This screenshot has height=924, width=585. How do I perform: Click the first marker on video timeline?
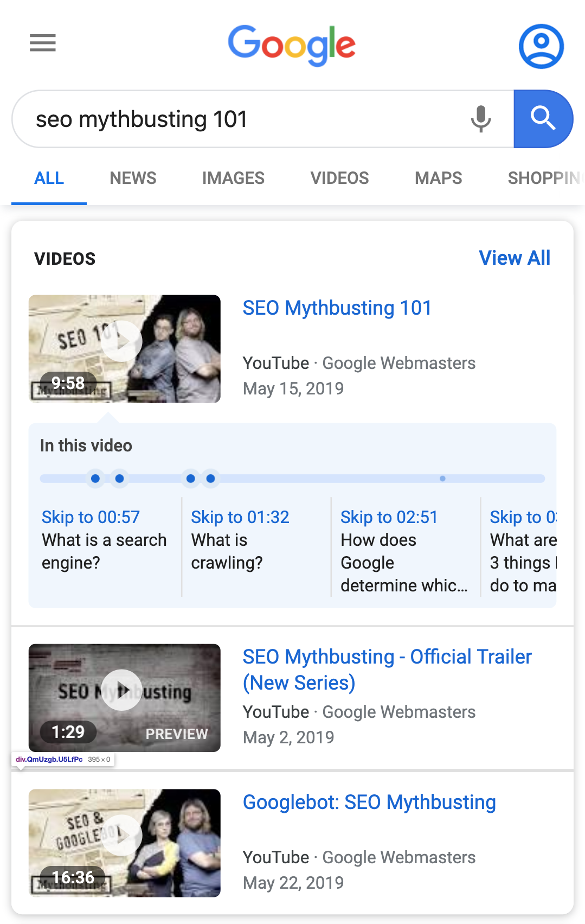(x=95, y=479)
